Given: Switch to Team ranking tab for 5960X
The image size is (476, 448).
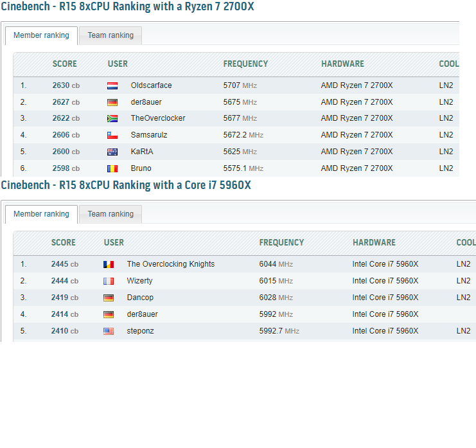Looking at the screenshot, I should point(110,214).
